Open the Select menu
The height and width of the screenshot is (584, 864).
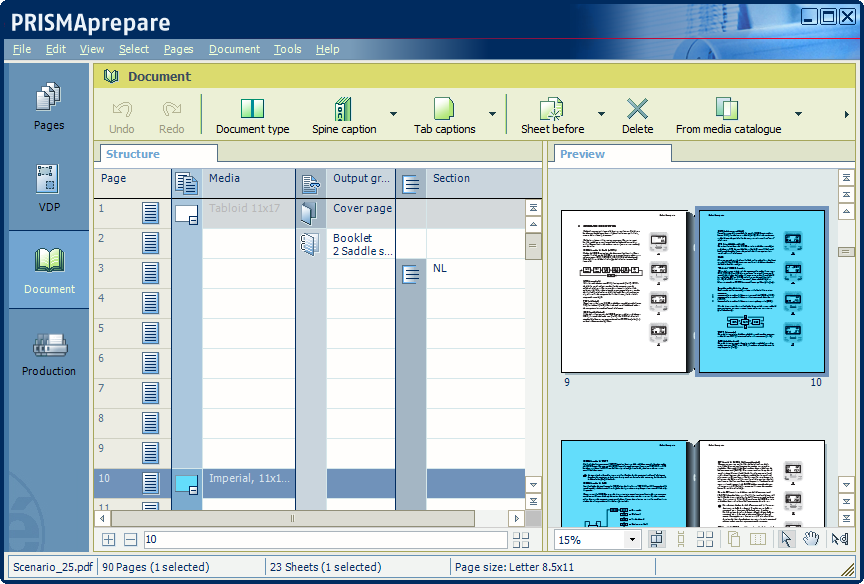(x=134, y=49)
